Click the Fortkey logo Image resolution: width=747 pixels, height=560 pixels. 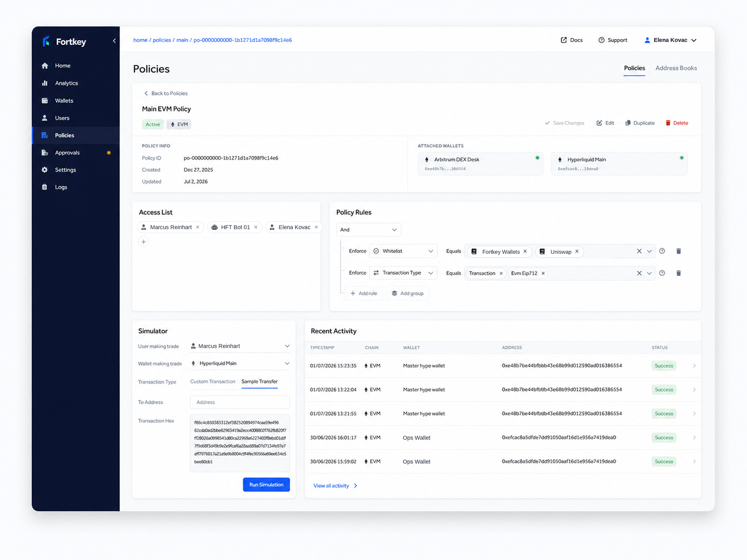click(x=64, y=42)
